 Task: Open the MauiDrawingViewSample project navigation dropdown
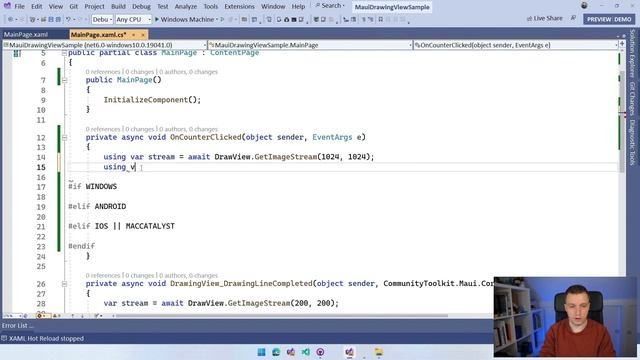pos(104,45)
